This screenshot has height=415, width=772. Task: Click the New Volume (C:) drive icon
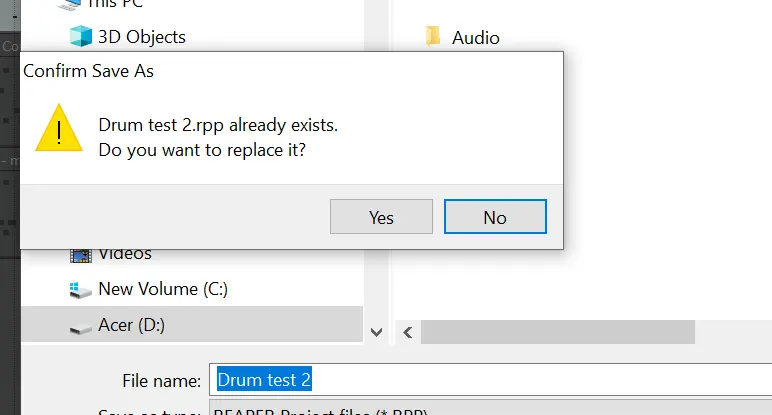point(81,290)
